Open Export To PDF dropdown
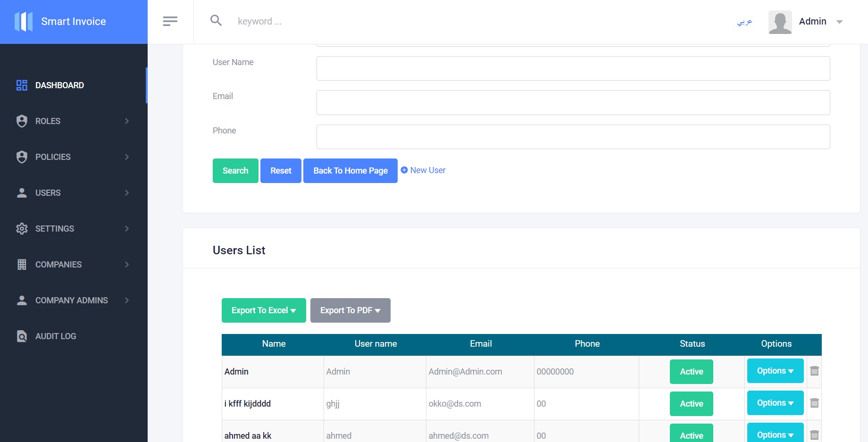The image size is (868, 442). point(351,310)
